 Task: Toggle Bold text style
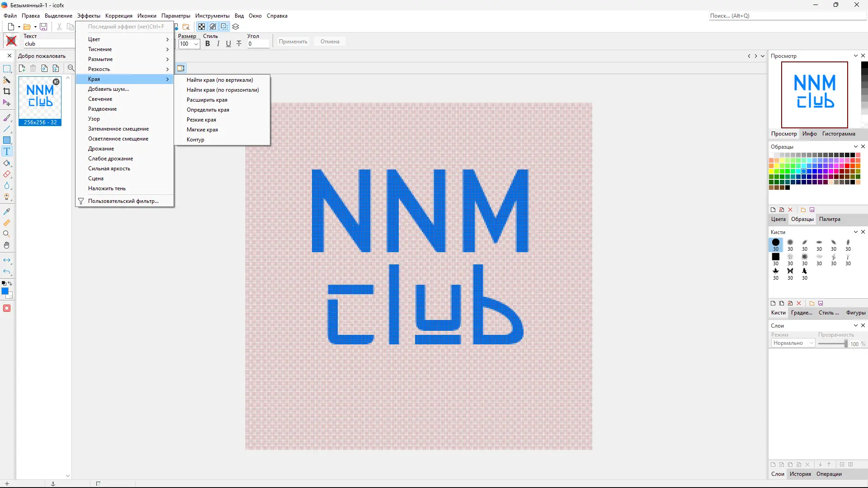coord(208,44)
